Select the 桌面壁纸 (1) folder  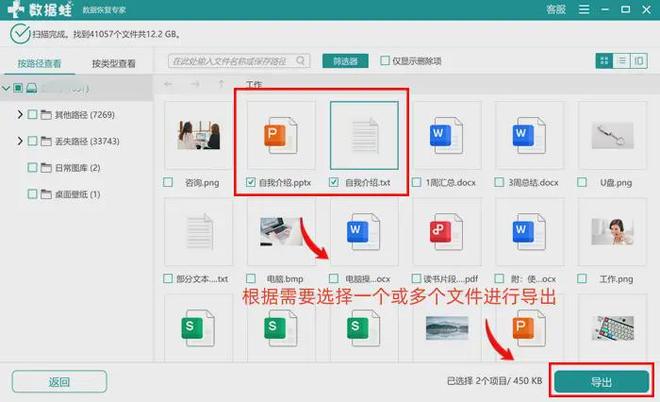pos(77,194)
